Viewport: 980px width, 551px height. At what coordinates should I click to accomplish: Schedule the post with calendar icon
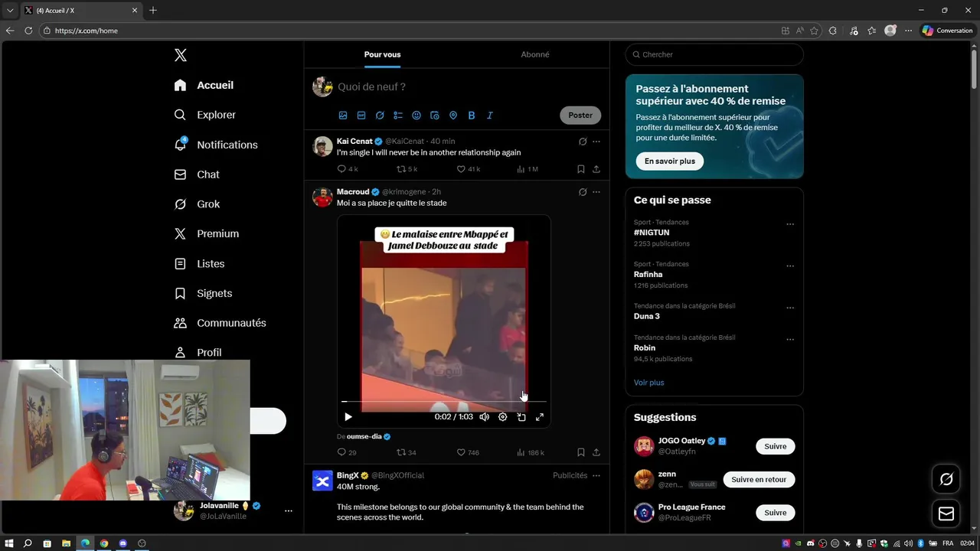(435, 116)
